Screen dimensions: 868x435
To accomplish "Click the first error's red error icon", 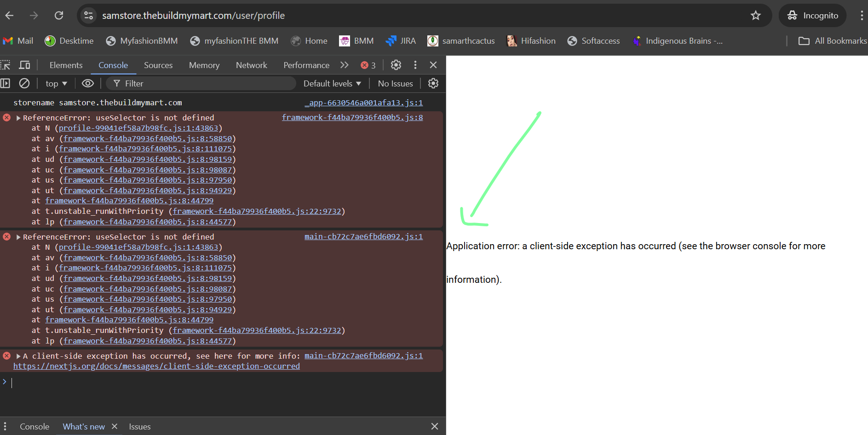I will tap(7, 118).
